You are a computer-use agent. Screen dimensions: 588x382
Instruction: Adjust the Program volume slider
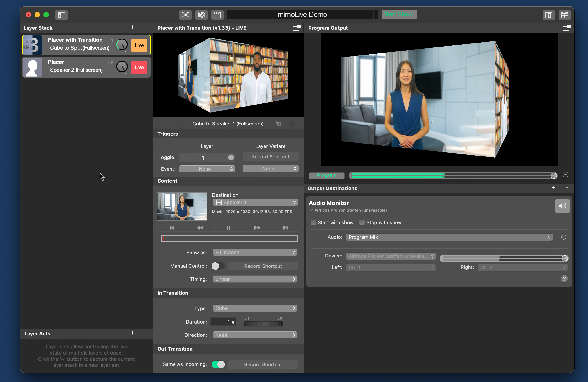[x=453, y=175]
